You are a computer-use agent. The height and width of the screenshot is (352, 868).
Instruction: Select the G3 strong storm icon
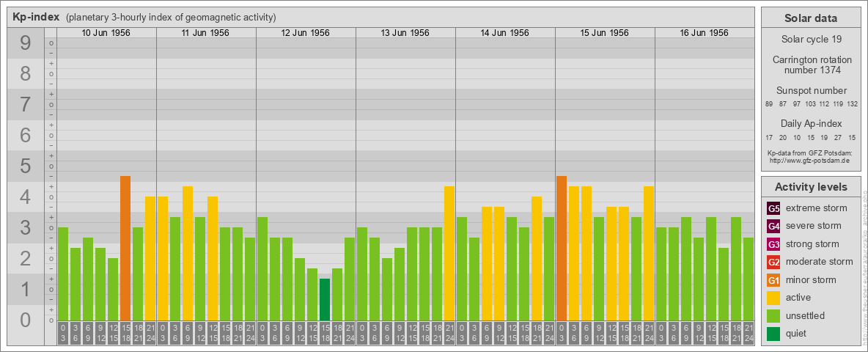[773, 244]
